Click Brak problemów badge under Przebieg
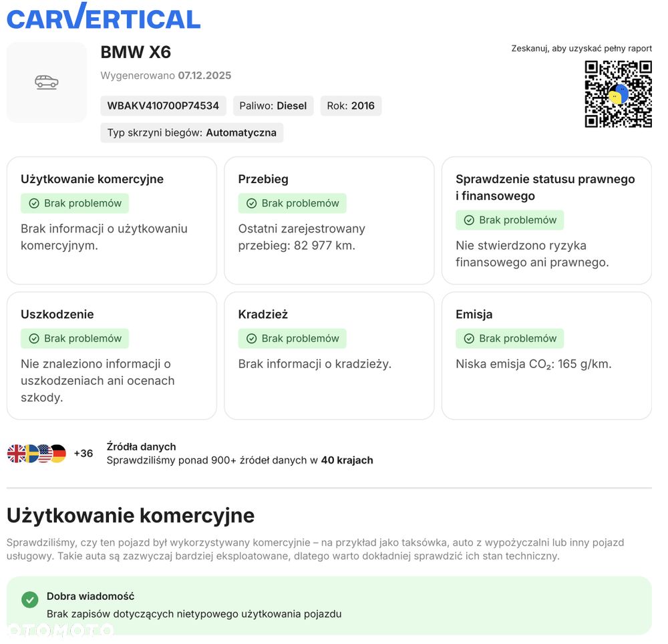 pyautogui.click(x=293, y=203)
